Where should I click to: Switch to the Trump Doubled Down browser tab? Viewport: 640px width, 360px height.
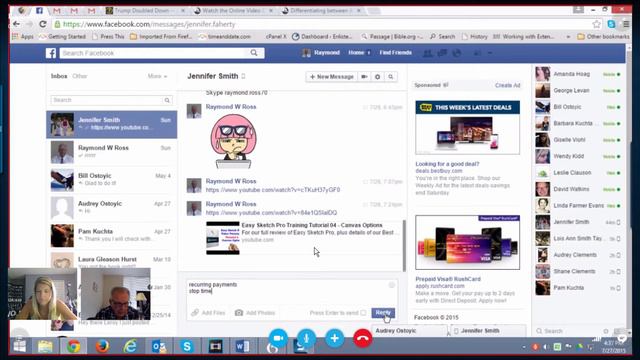tap(145, 11)
